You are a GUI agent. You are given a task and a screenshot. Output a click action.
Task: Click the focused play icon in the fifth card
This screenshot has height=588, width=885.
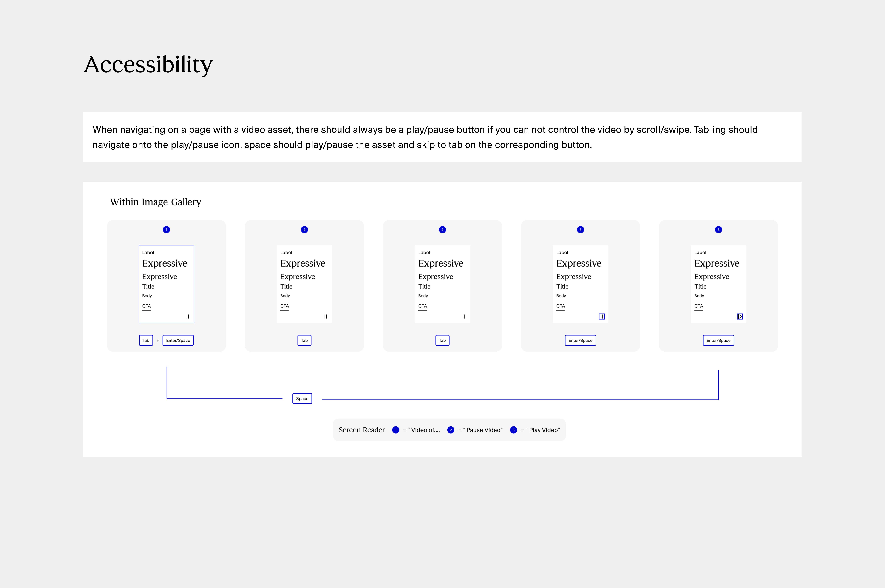[740, 316]
